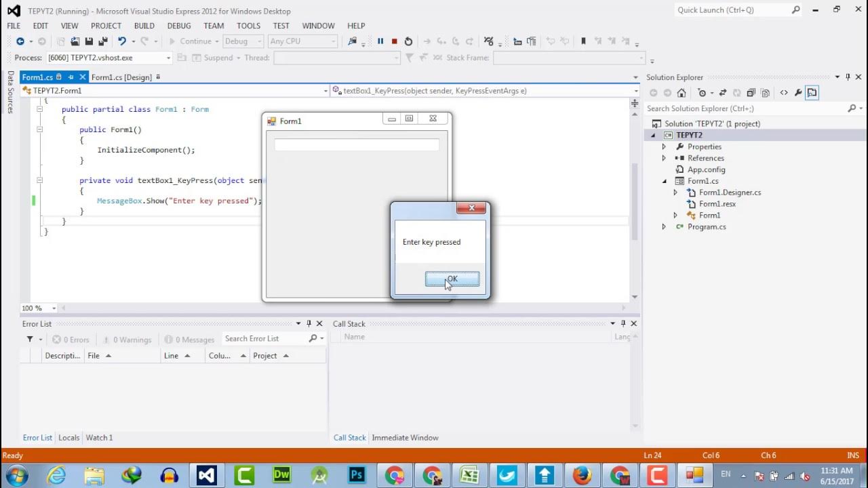The height and width of the screenshot is (488, 868).
Task: Toggle the 0 Errors filter
Action: [x=71, y=340]
